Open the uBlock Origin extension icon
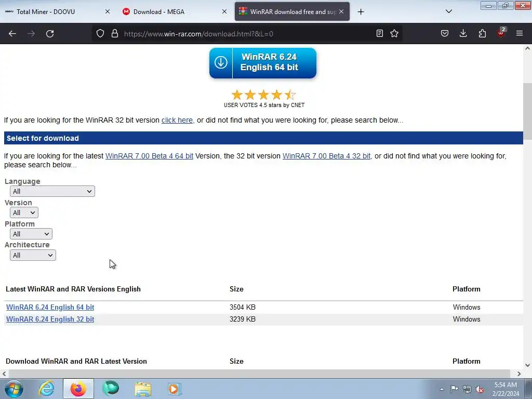The image size is (532, 399). [501, 33]
